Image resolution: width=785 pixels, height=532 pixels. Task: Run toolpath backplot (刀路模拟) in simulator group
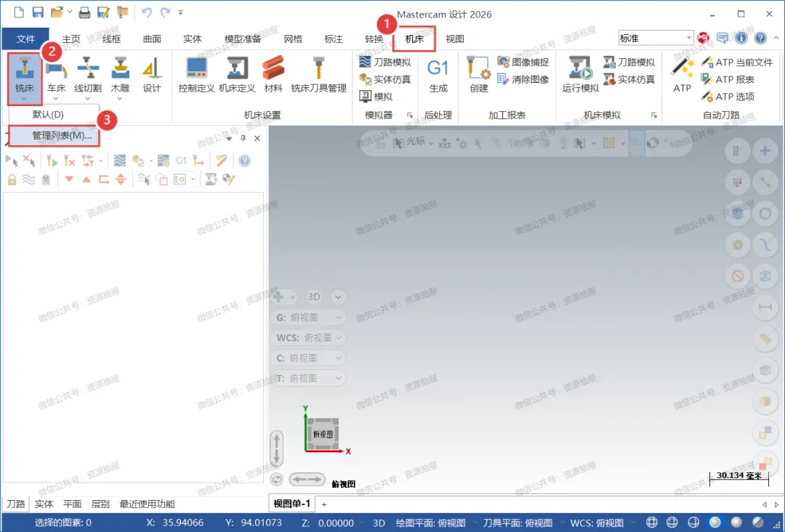pos(385,62)
